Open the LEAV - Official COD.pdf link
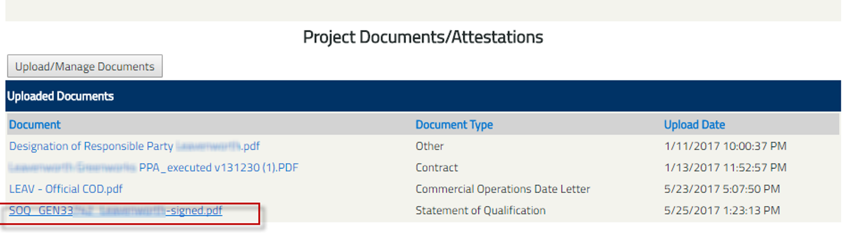 66,189
